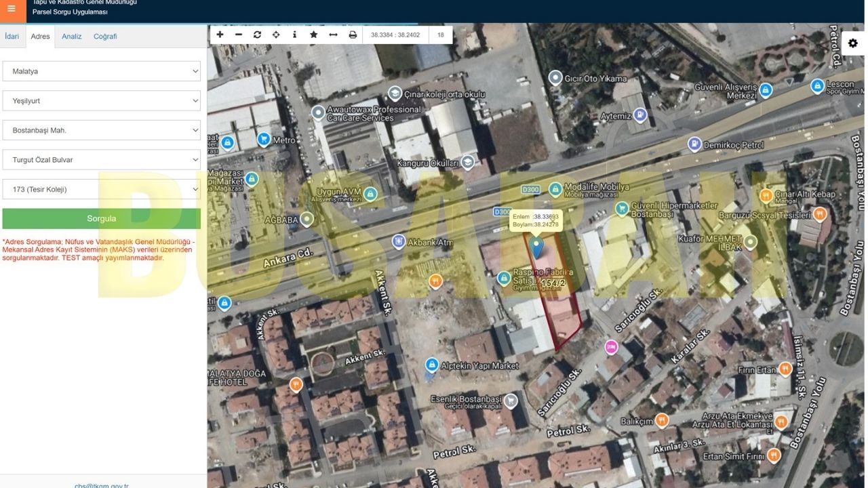868x488 pixels.
Task: Switch to the Analiz tab
Action: pyautogui.click(x=72, y=37)
